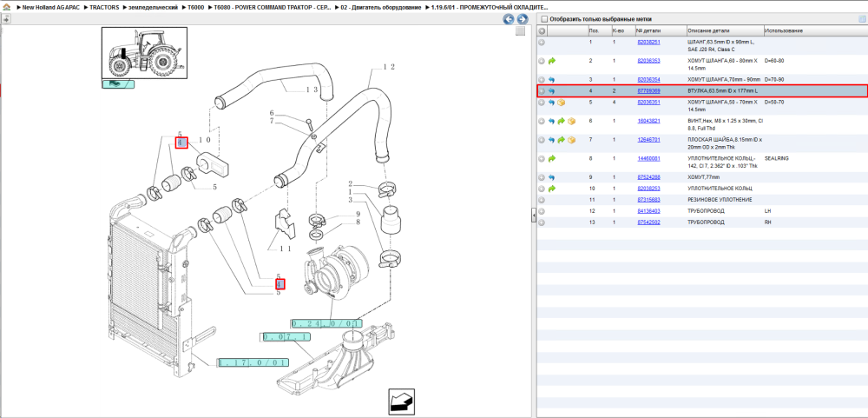
Task: Open part number link 14460081
Action: pyautogui.click(x=648, y=158)
